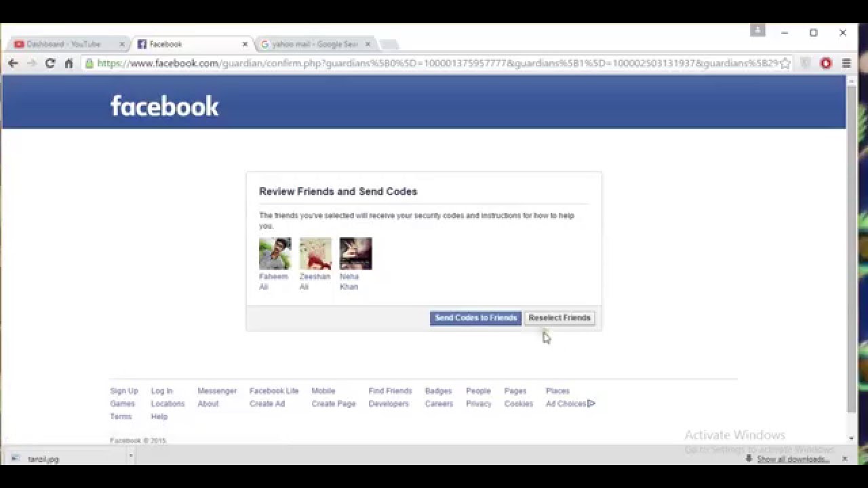This screenshot has width=868, height=488.
Task: Reload the page with refresh icon
Action: [x=50, y=63]
